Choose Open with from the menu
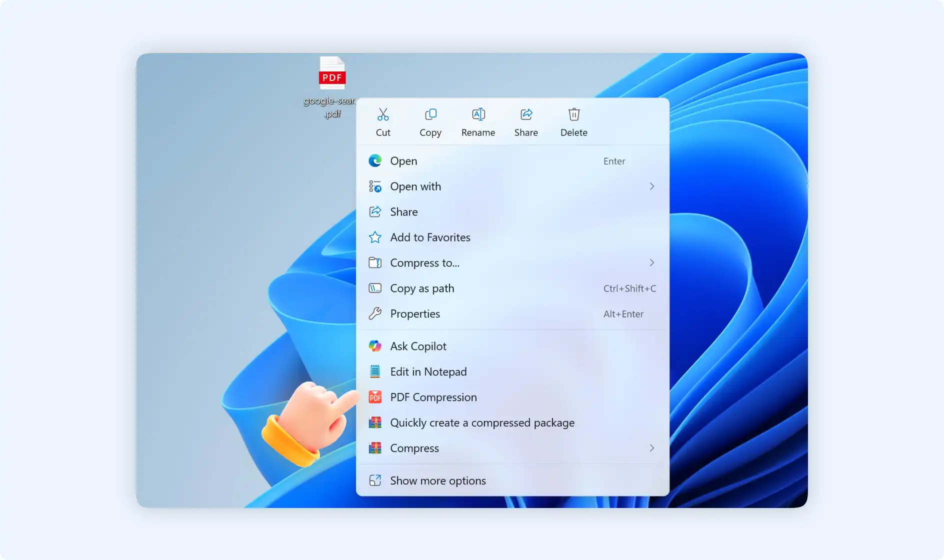 (x=512, y=186)
